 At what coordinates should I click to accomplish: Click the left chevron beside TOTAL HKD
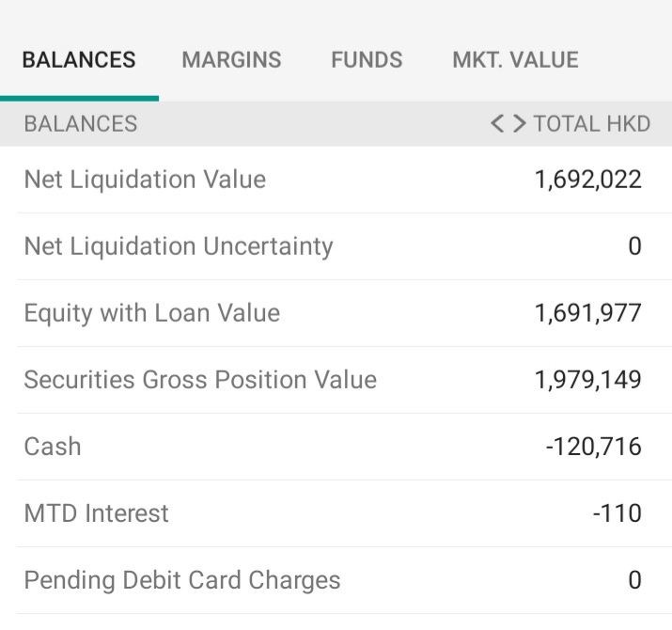(x=496, y=124)
